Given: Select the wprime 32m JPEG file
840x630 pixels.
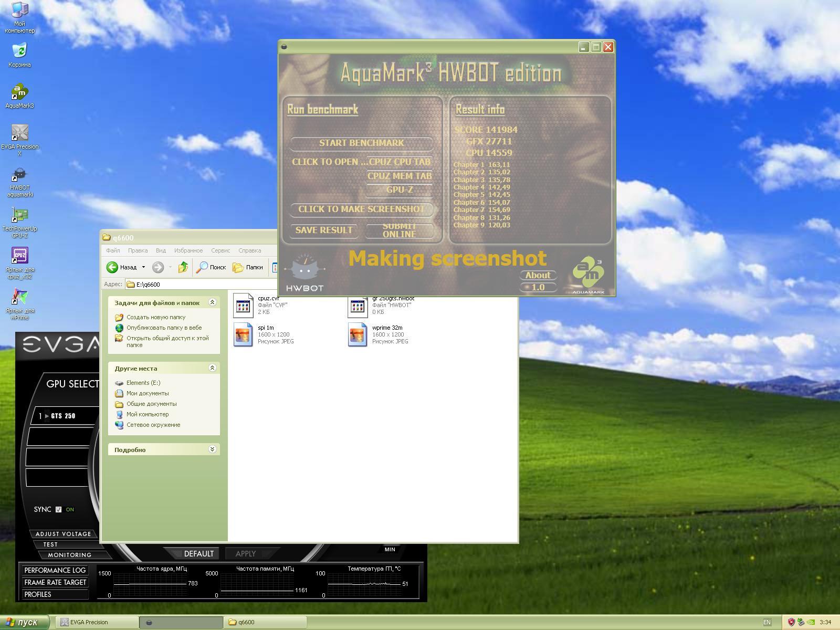Looking at the screenshot, I should click(x=358, y=334).
